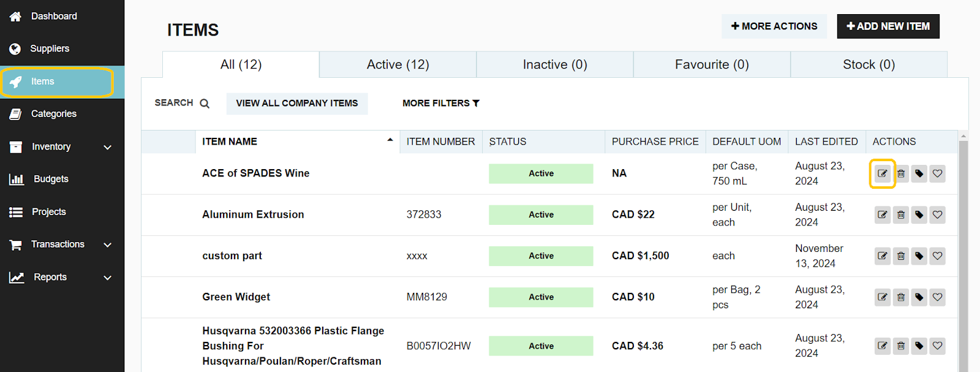Click tag icon on custom part row
980x372 pixels.
click(x=919, y=256)
